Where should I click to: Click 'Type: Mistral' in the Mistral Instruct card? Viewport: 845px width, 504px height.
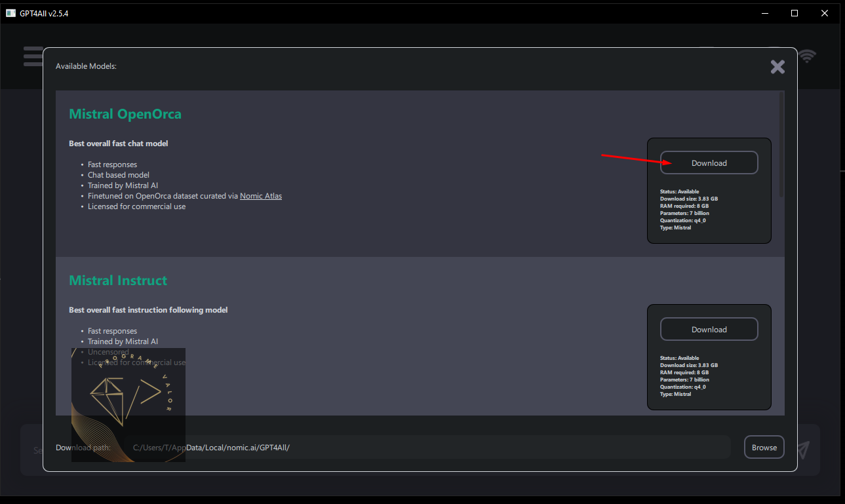[676, 394]
